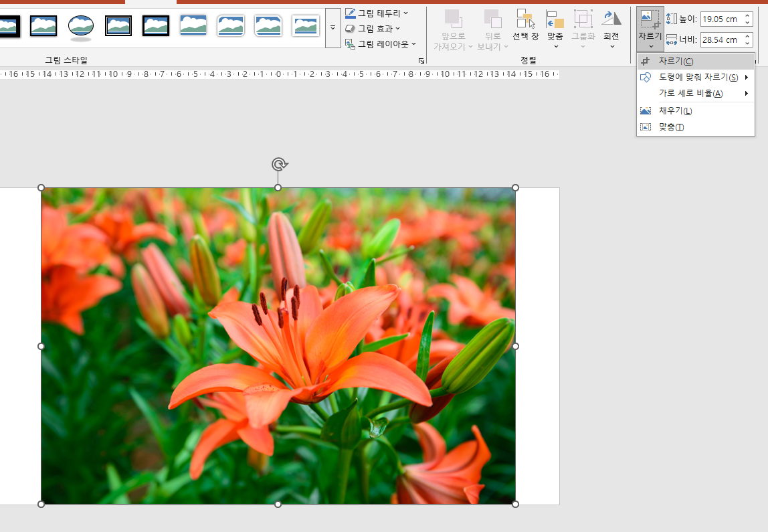This screenshot has width=768, height=532.
Task: Open the 회전 (rotate) dropdown
Action: [611, 29]
